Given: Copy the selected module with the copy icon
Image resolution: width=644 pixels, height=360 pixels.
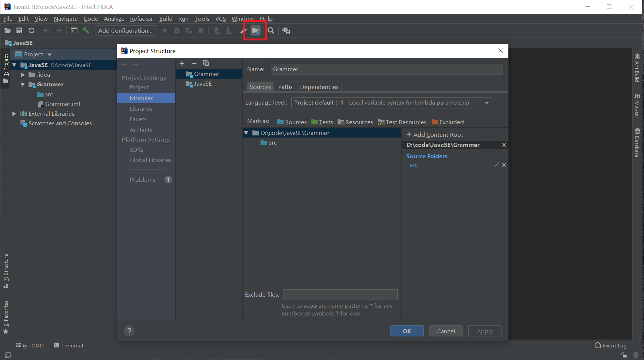Looking at the screenshot, I should coord(206,63).
